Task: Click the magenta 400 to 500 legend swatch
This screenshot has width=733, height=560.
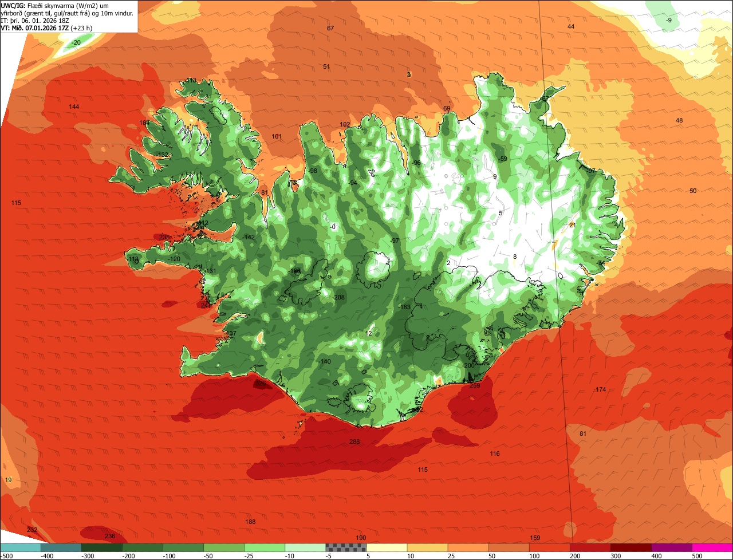Action: point(712,547)
